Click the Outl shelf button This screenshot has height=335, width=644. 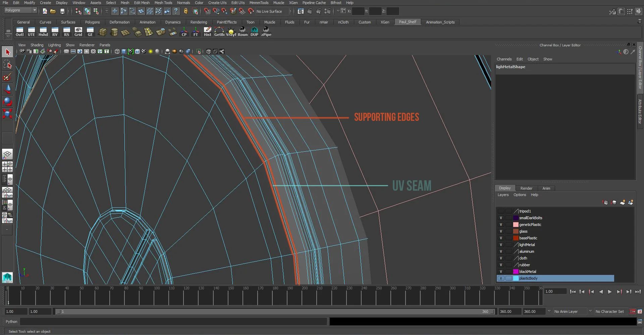(x=20, y=32)
